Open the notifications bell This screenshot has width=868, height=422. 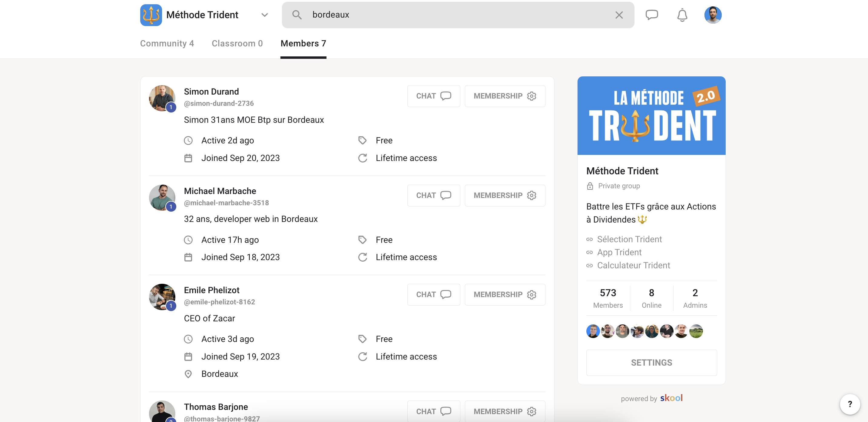[682, 15]
